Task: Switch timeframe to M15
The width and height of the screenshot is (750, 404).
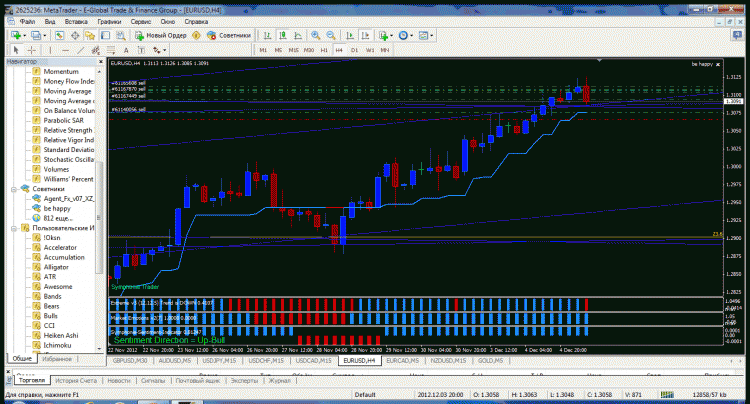Action: coord(293,50)
